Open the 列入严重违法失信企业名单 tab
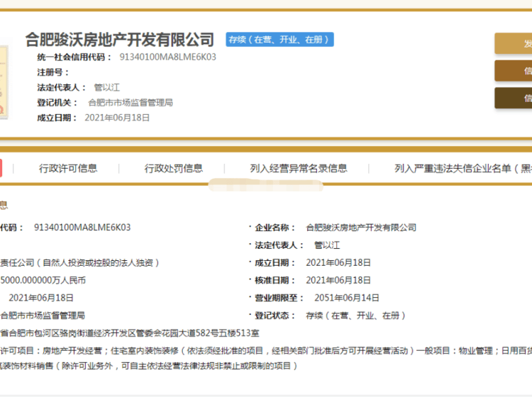The width and height of the screenshot is (532, 397). coord(462,168)
